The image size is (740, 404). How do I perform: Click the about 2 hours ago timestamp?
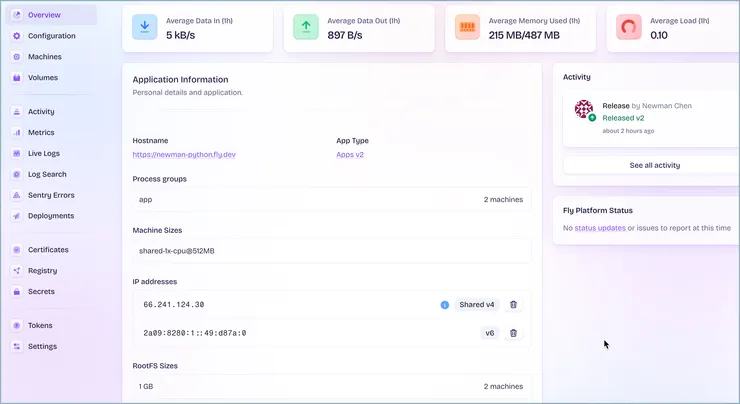pos(628,131)
